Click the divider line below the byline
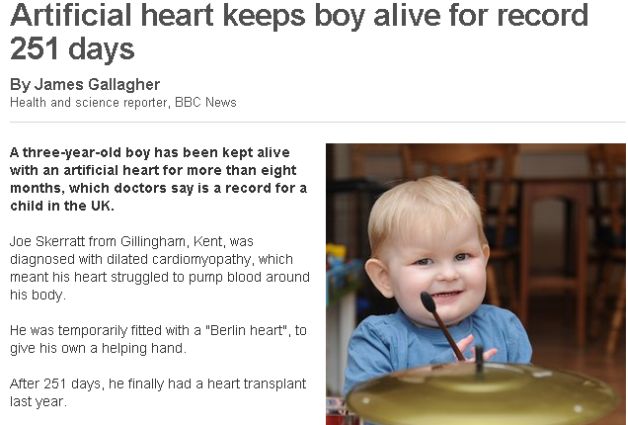 [318, 122]
